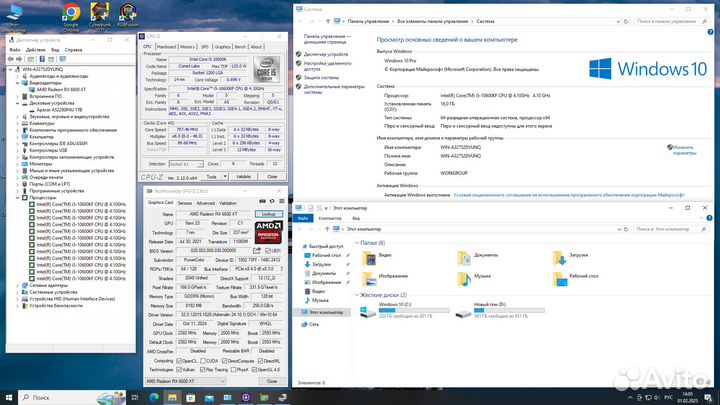Open Google Chrome desktop shortcut
Image resolution: width=720 pixels, height=405 pixels.
(71, 15)
